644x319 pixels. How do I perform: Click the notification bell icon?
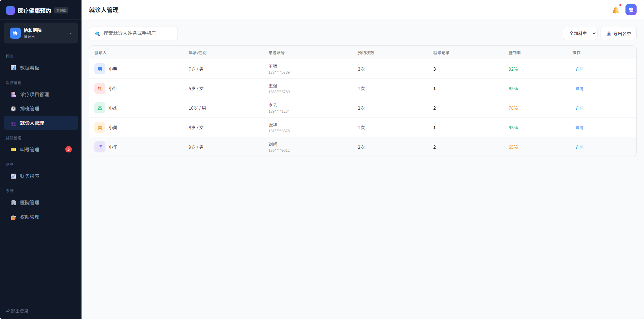click(615, 10)
